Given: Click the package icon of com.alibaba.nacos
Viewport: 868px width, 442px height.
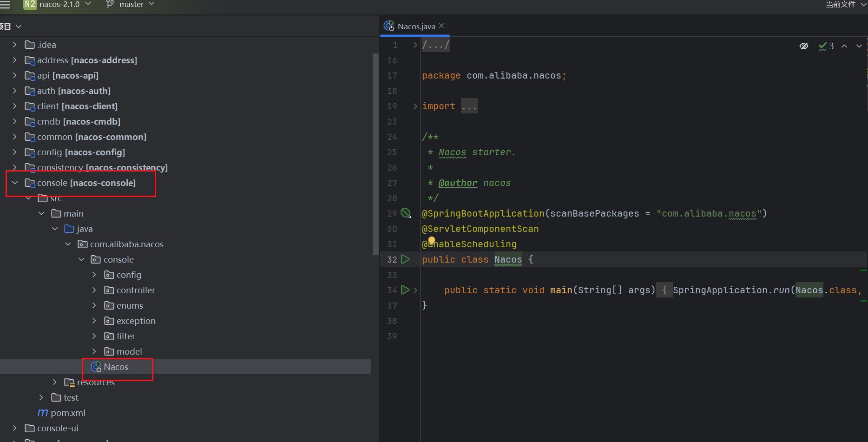Looking at the screenshot, I should [x=83, y=244].
